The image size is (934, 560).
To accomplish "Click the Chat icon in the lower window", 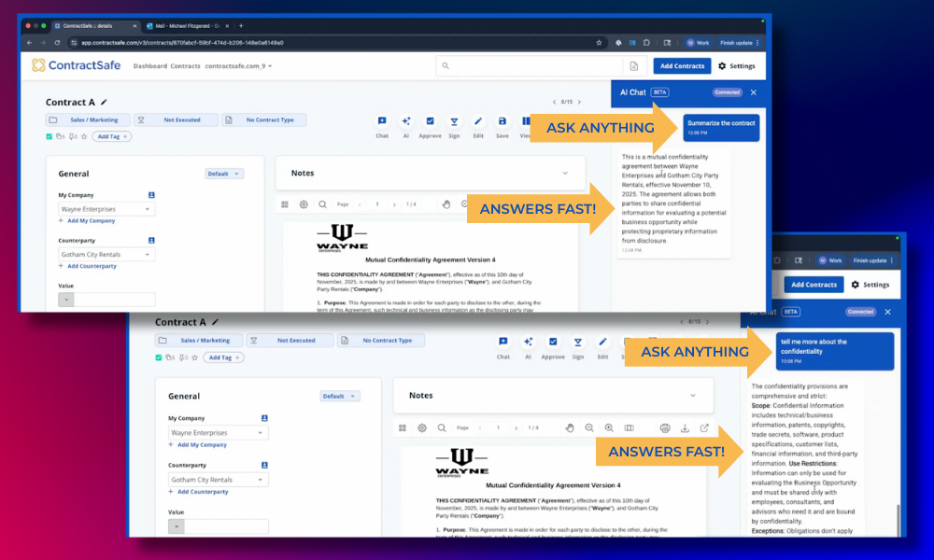I will [x=503, y=342].
